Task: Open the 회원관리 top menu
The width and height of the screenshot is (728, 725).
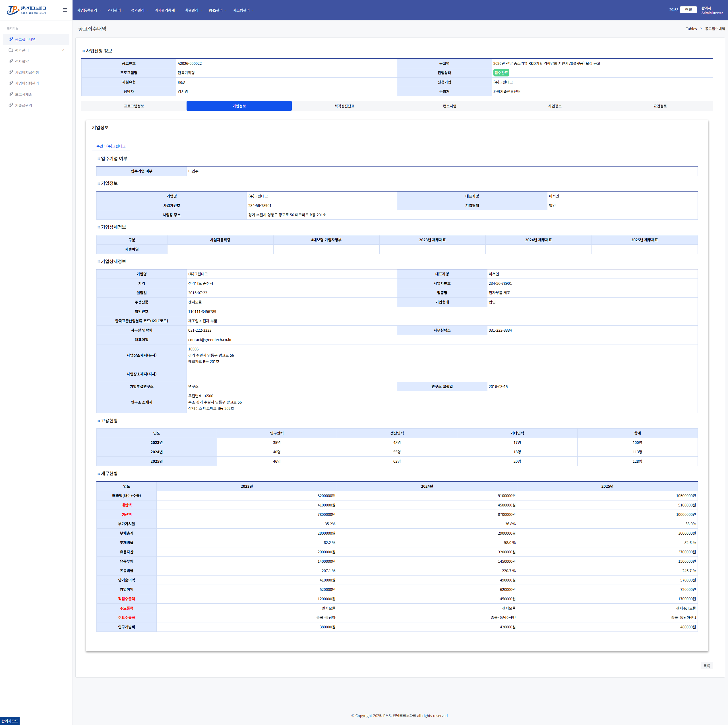Action: coord(192,10)
